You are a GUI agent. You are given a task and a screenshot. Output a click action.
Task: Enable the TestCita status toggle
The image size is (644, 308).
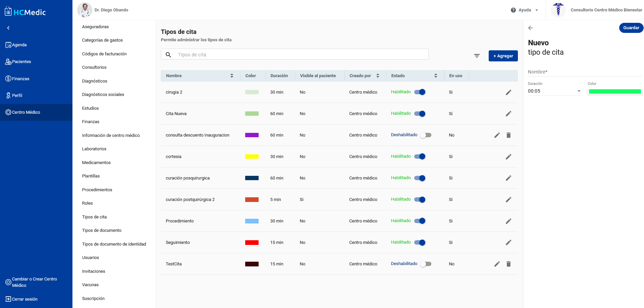(426, 264)
